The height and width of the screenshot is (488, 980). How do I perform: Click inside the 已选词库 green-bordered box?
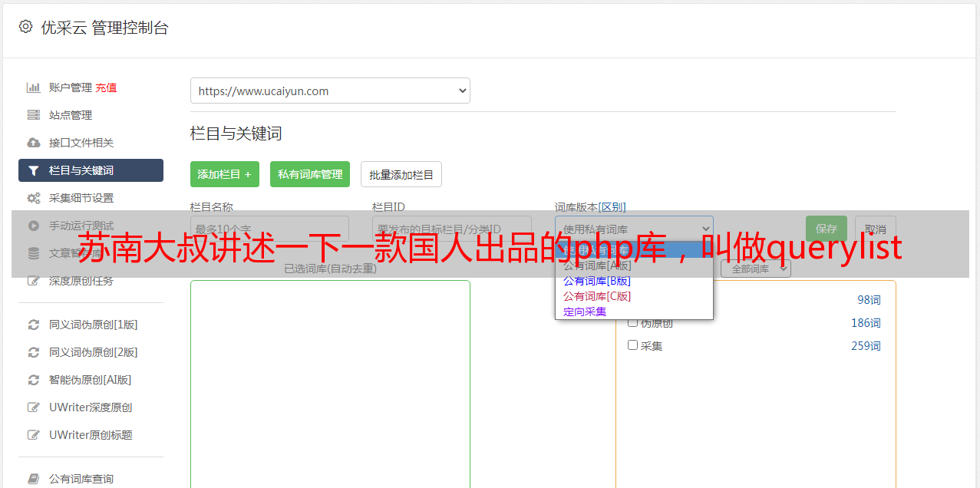330,384
